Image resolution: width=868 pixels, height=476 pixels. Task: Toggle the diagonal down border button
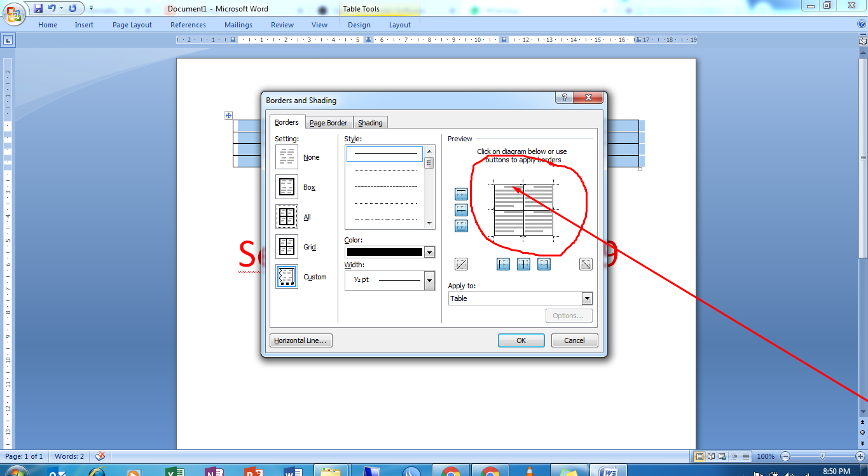pyautogui.click(x=586, y=264)
